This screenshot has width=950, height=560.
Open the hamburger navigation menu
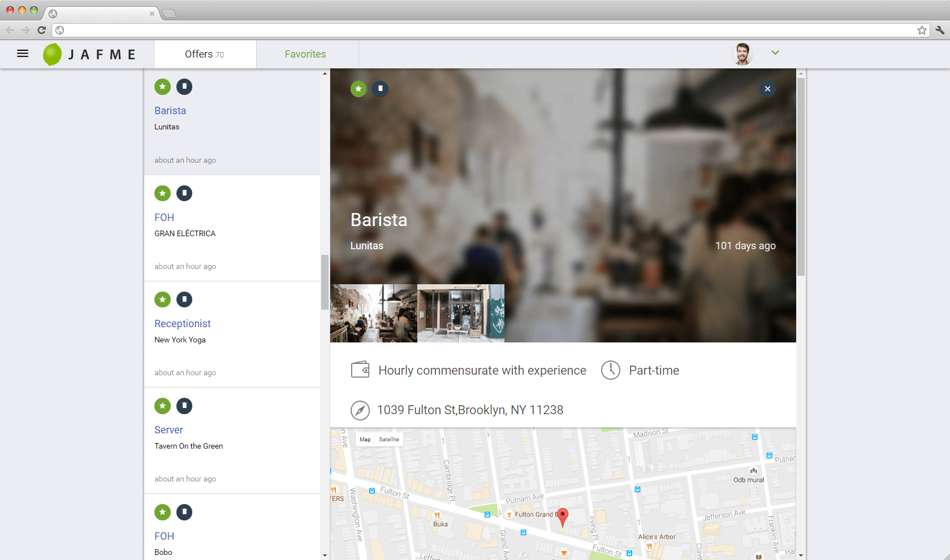(x=23, y=54)
